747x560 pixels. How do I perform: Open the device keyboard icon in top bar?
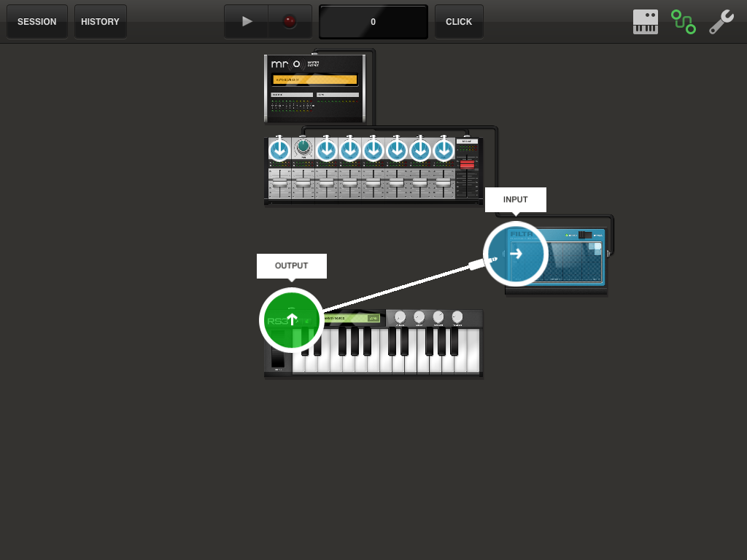pos(645,22)
